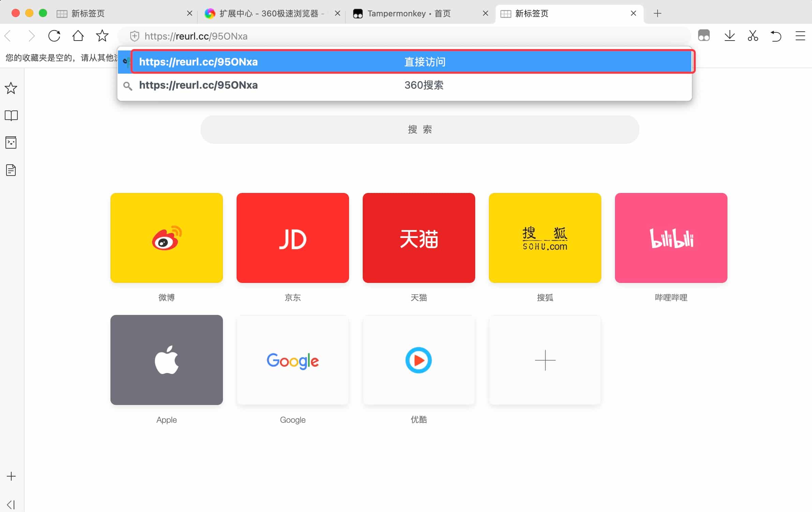Open the downloads icon
The width and height of the screenshot is (812, 512).
729,36
